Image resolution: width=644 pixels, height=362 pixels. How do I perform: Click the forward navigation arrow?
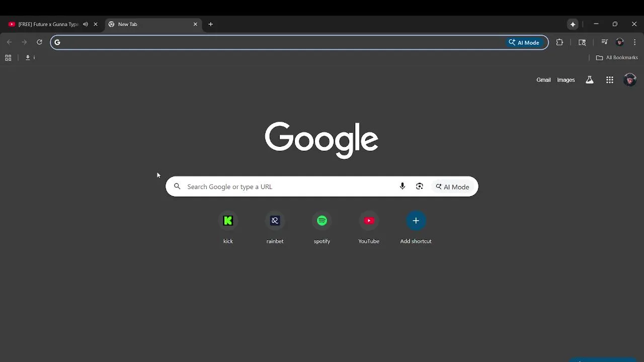(x=24, y=42)
